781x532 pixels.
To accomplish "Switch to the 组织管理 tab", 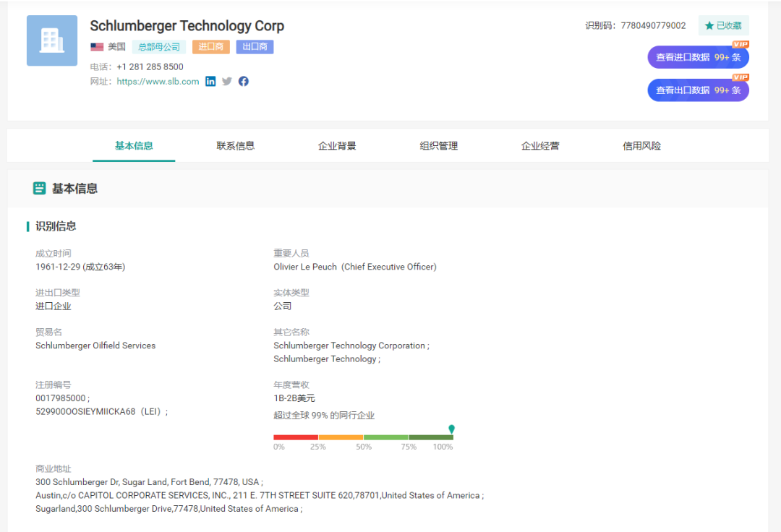I will 439,146.
